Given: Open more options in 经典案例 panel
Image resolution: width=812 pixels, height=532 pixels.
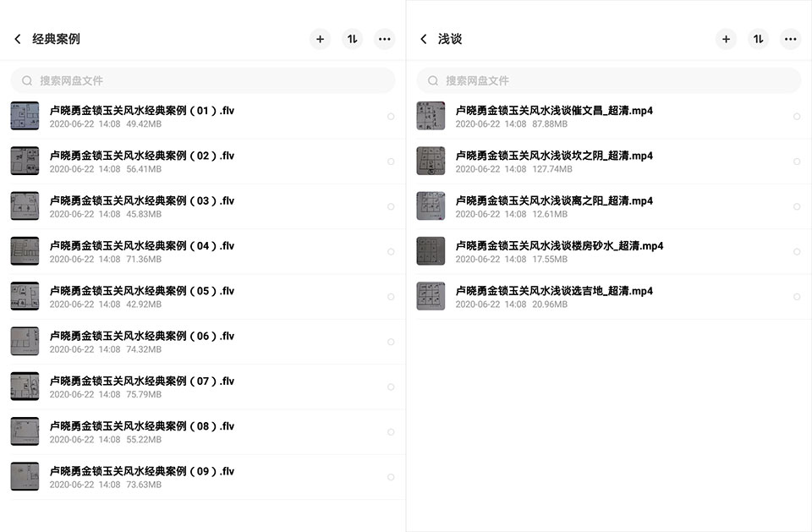Looking at the screenshot, I should pos(384,39).
